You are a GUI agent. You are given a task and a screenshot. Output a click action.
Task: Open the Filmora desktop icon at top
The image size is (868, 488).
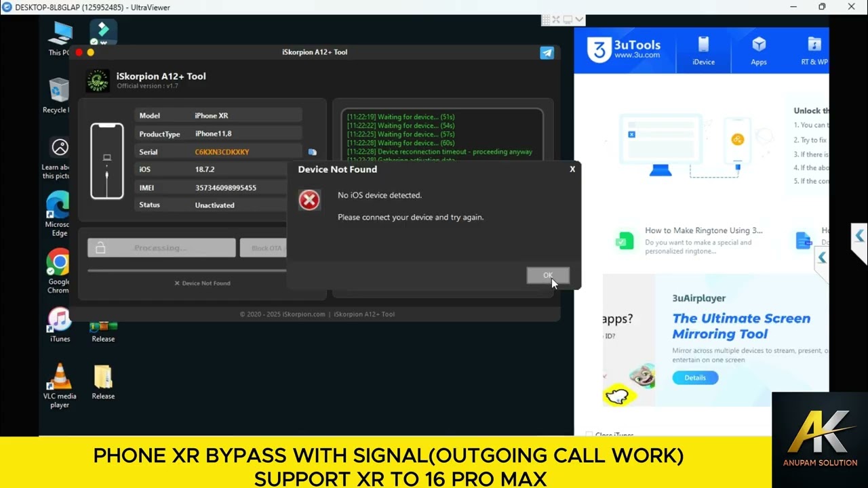pyautogui.click(x=103, y=33)
